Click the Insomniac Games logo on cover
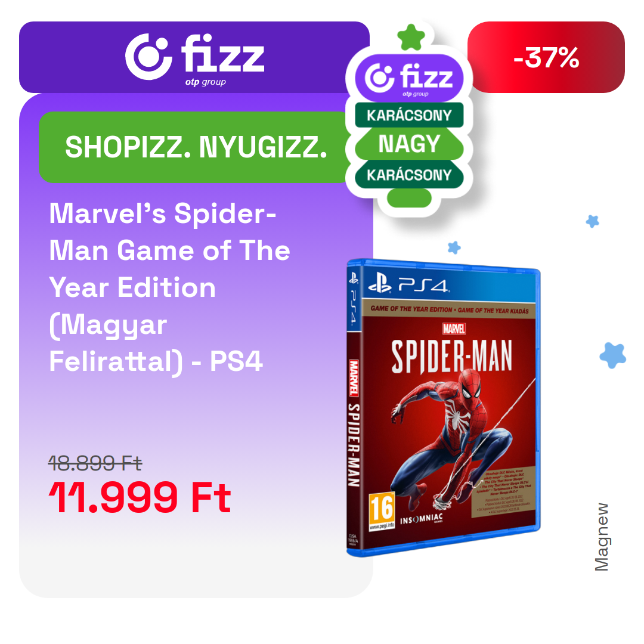This screenshot has width=644, height=644. (x=422, y=519)
